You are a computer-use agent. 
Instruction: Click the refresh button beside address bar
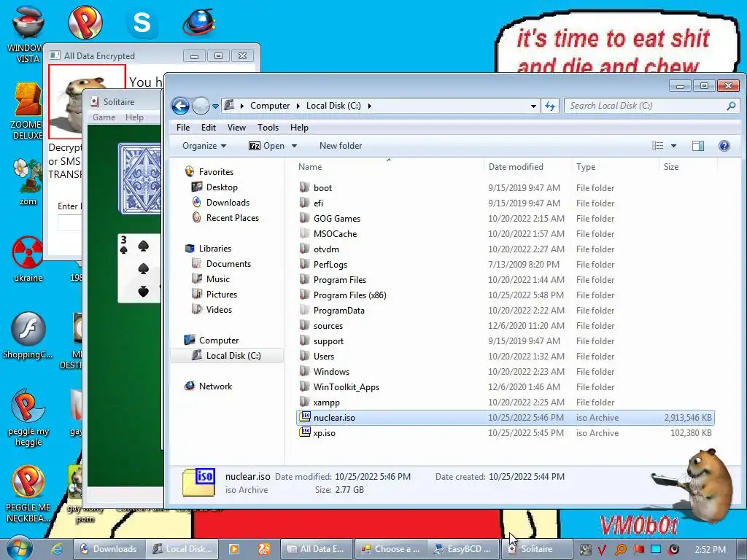[550, 106]
